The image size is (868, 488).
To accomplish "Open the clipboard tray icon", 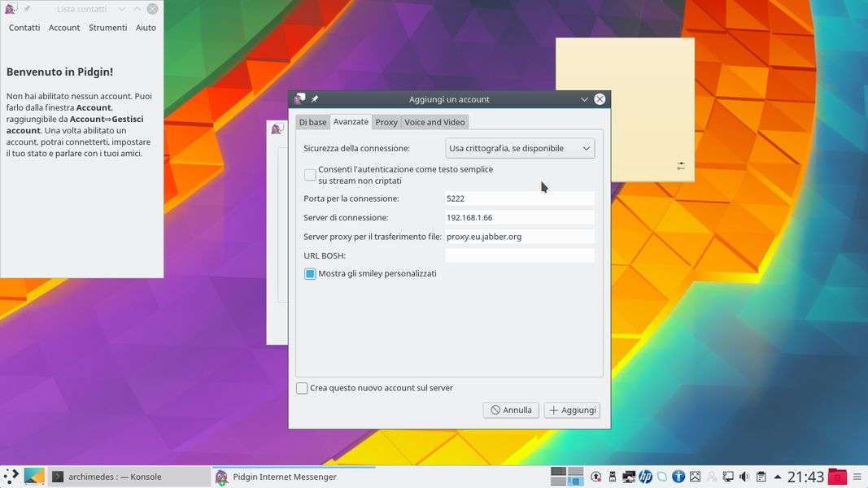I will [761, 477].
